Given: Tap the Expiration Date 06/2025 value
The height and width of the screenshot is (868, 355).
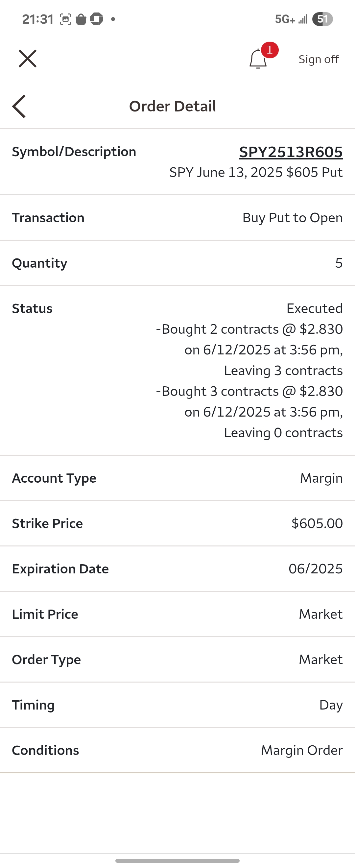Looking at the screenshot, I should [316, 569].
